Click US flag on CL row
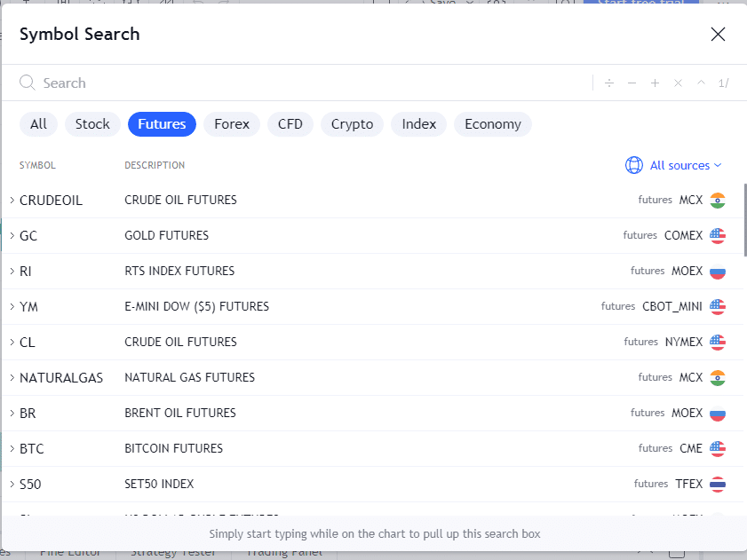Screen dimensions: 747x560 click(718, 342)
